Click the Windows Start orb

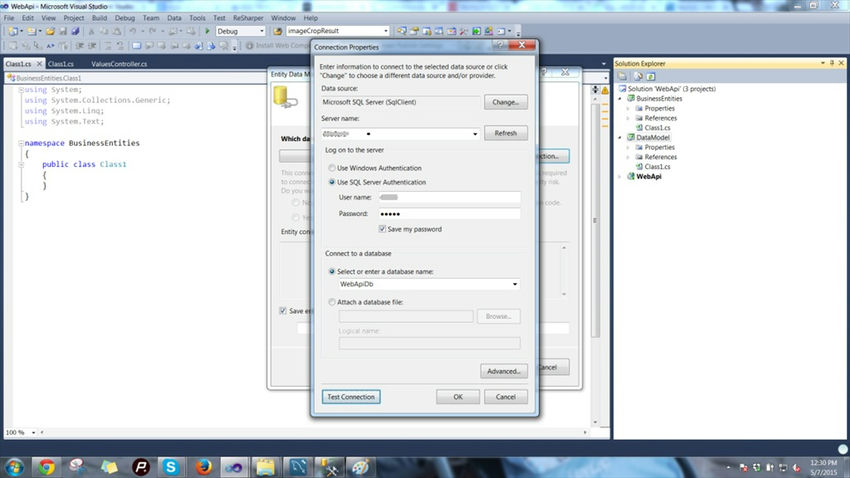(x=15, y=467)
